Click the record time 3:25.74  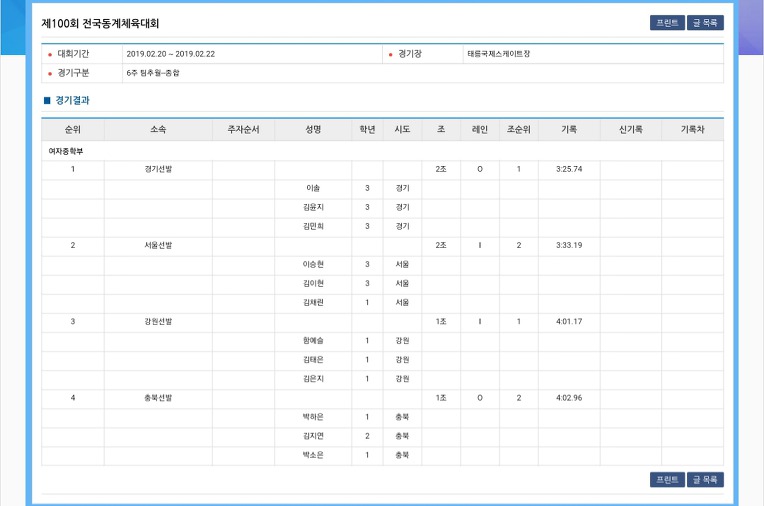(x=569, y=169)
